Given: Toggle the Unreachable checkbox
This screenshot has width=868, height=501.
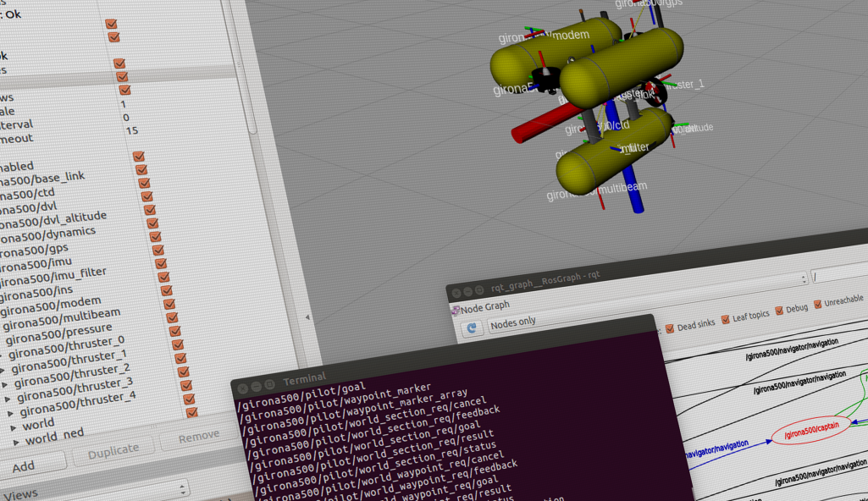Looking at the screenshot, I should pos(818,304).
